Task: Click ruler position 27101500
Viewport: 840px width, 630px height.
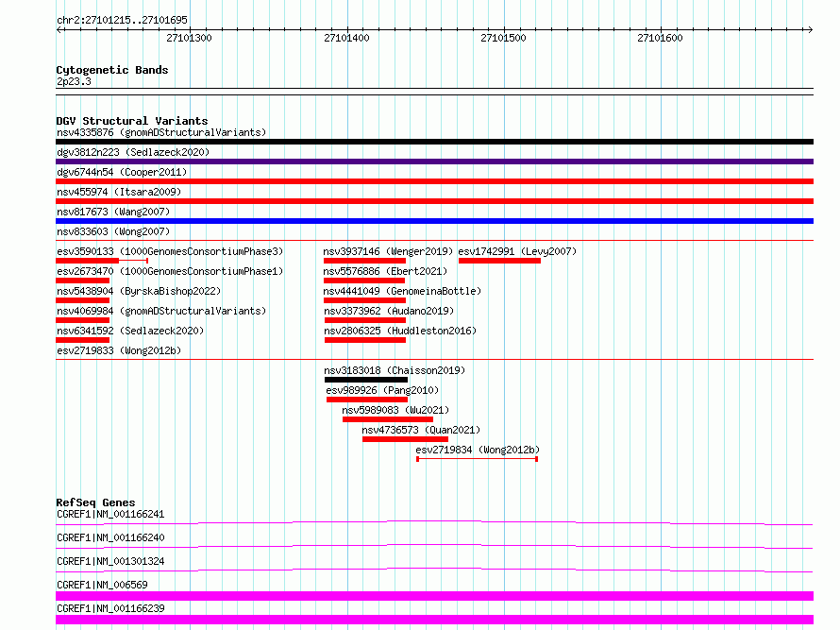Action: coord(504,38)
